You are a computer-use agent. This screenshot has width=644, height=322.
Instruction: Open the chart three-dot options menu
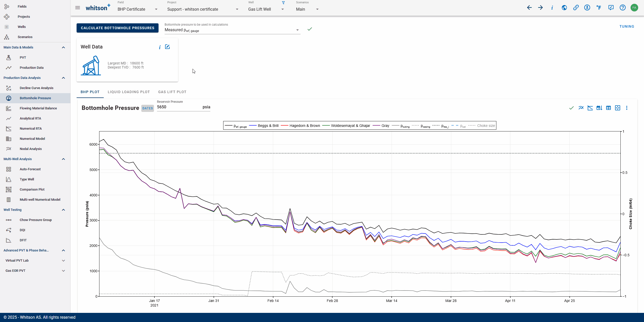coord(627,108)
